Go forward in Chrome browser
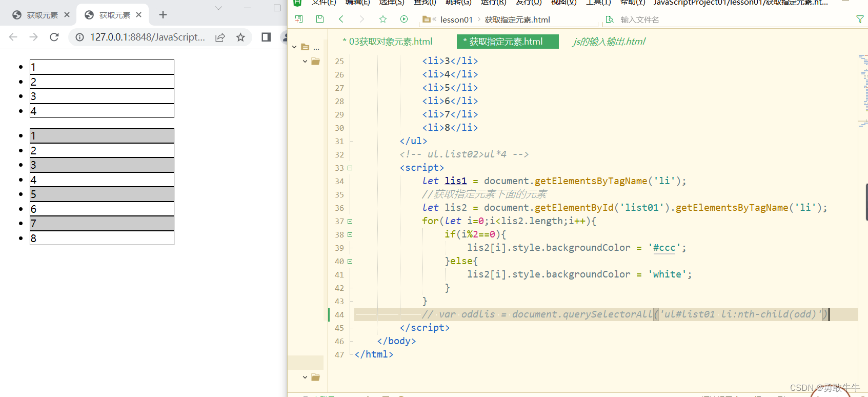The height and width of the screenshot is (397, 868). click(34, 37)
